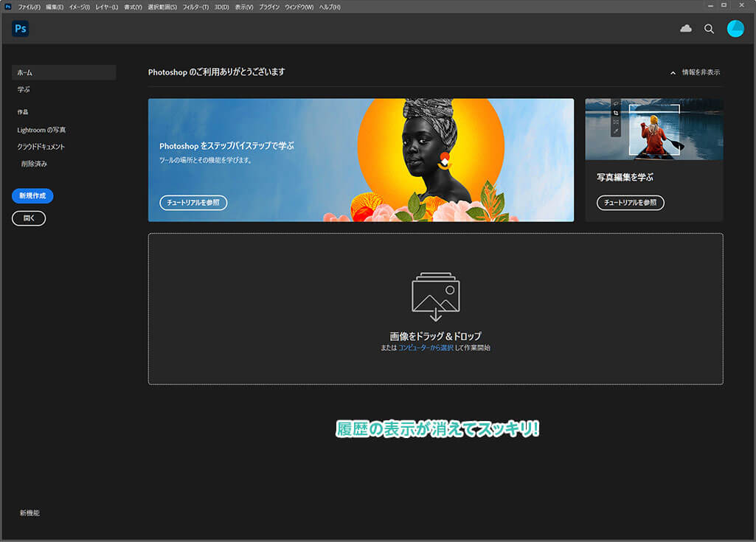756x542 pixels.
Task: Open the ウィンドウ(W) menu
Action: [299, 7]
